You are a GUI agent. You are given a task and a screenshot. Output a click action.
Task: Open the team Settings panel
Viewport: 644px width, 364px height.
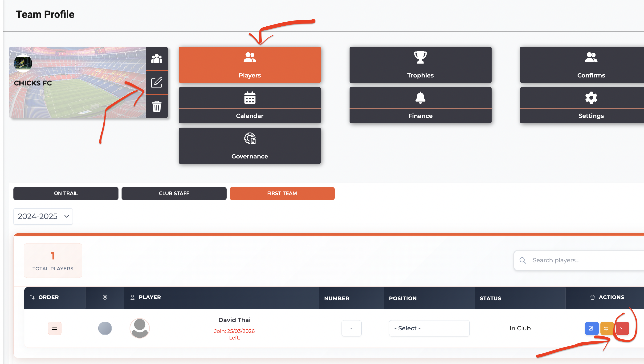pyautogui.click(x=591, y=105)
